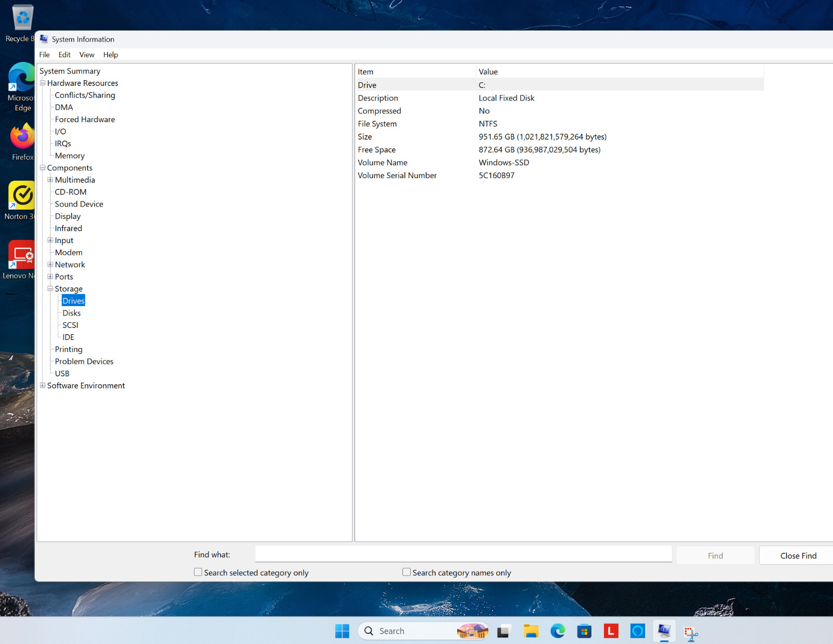Click the Size value 951.65 GB
Image resolution: width=833 pixels, height=644 pixels.
point(542,137)
